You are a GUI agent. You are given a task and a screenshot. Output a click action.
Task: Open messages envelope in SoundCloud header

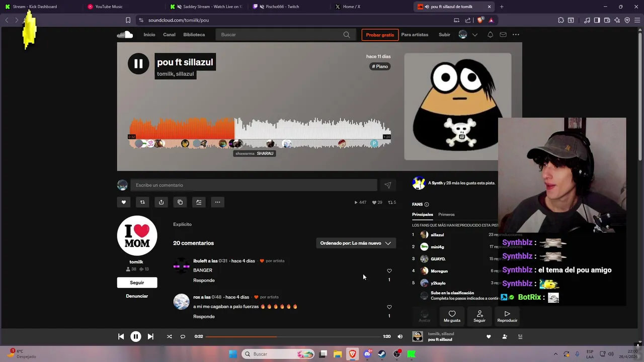(x=503, y=35)
